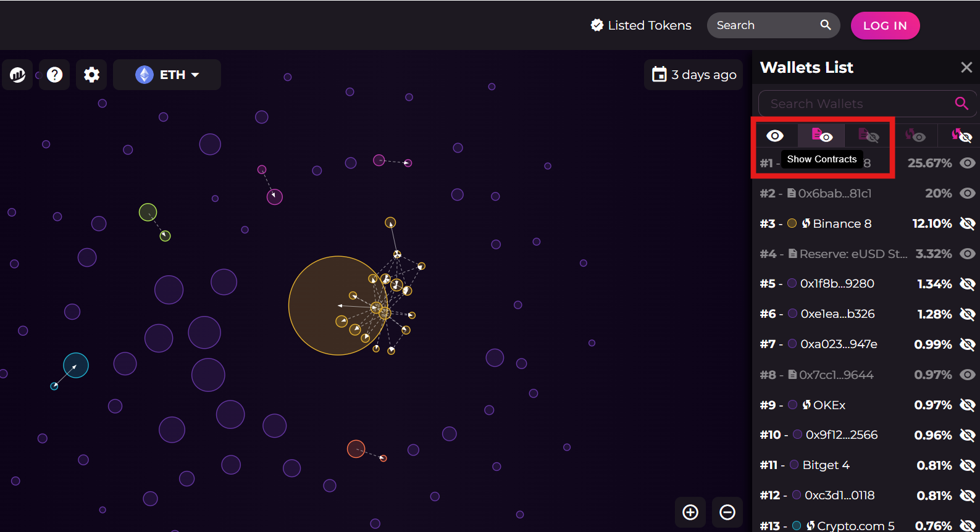Toggle visibility of wallet #2 0x6bab...81c1
Screen dimensions: 980x532
pos(968,193)
